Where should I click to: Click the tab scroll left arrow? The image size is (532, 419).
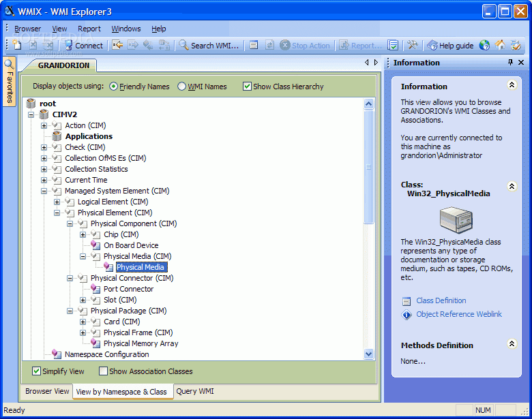(366, 63)
